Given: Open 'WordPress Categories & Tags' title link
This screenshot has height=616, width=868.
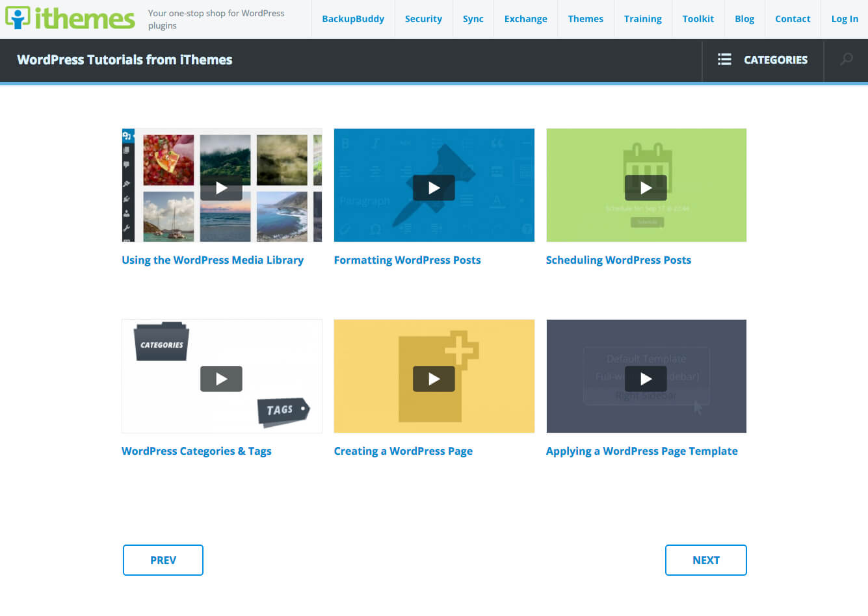Looking at the screenshot, I should 196,451.
